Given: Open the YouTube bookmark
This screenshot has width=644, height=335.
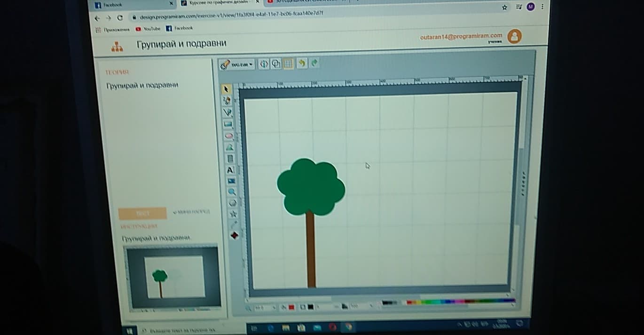Looking at the screenshot, I should pyautogui.click(x=148, y=29).
